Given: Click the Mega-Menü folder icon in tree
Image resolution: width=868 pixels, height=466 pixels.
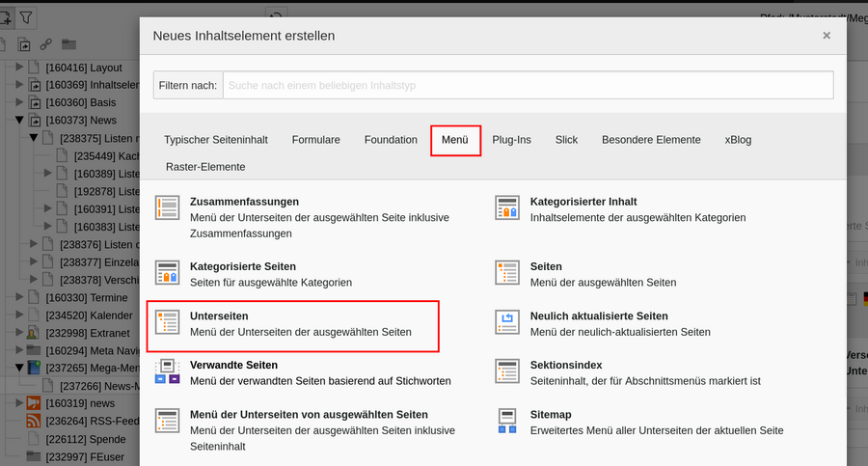Looking at the screenshot, I should 34,368.
